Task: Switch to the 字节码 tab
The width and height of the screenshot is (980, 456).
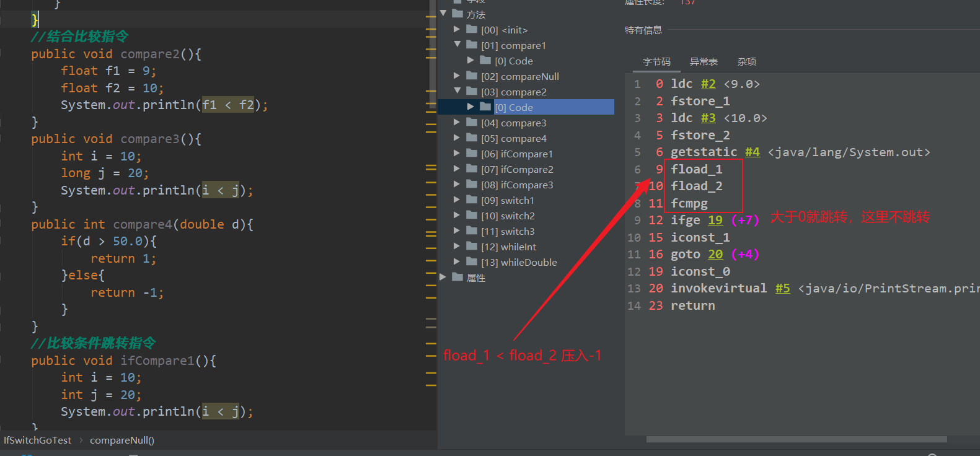Action: 656,62
